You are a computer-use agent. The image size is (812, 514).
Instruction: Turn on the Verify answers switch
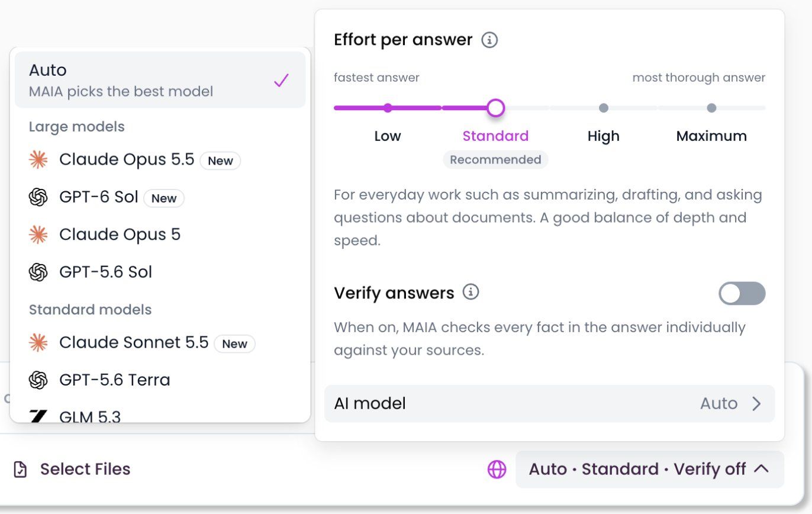[742, 293]
